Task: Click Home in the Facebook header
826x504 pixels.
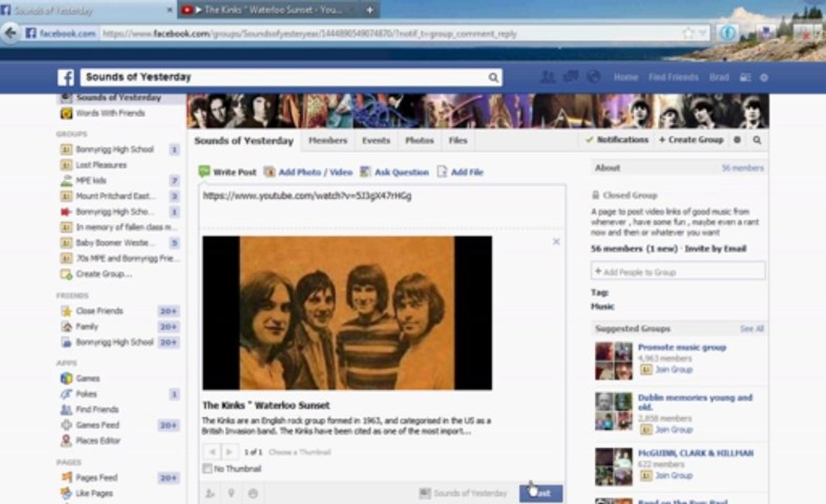Action: point(626,77)
